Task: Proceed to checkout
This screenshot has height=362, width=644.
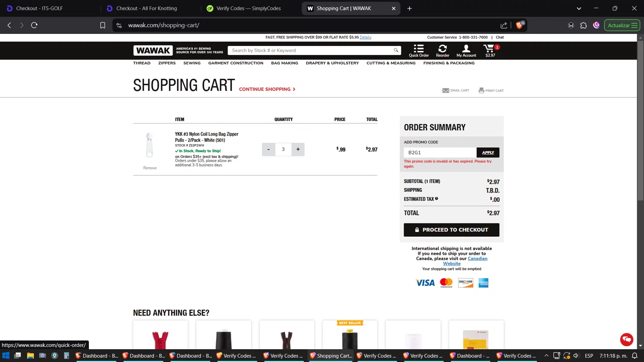Action: coord(452,230)
